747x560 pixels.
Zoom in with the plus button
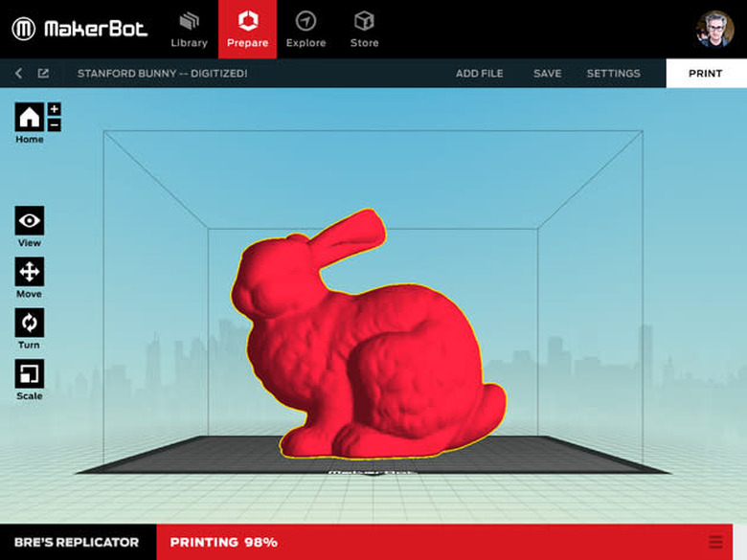tap(54, 109)
